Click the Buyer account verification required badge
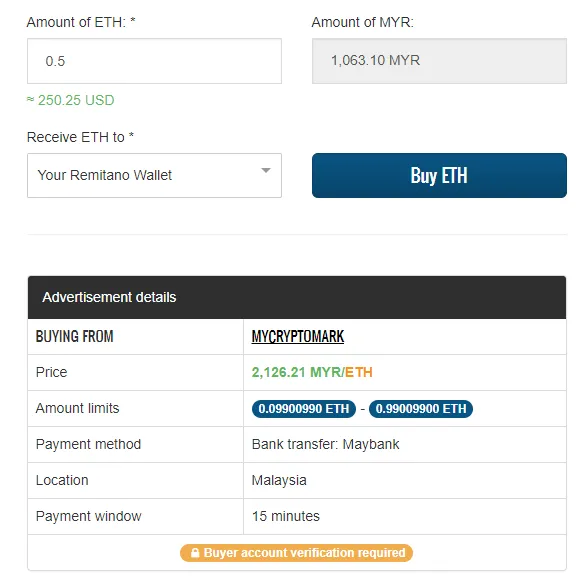This screenshot has height=584, width=581. pos(296,553)
